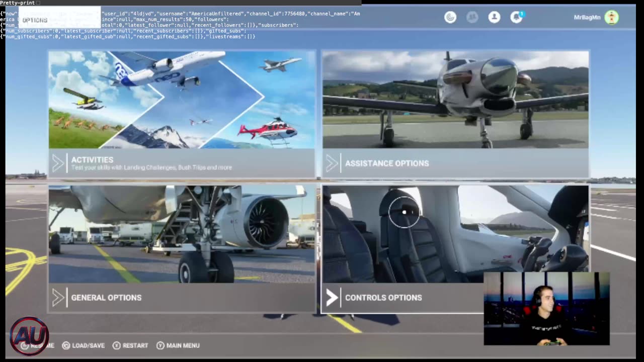Toggle the Pretty-print checkbox
Screen dimensions: 644x362
click(x=38, y=3)
